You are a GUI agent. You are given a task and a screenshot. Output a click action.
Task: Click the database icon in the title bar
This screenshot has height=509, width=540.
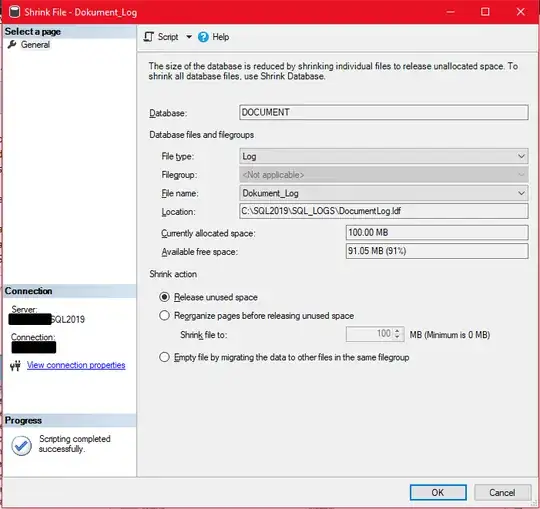14,12
